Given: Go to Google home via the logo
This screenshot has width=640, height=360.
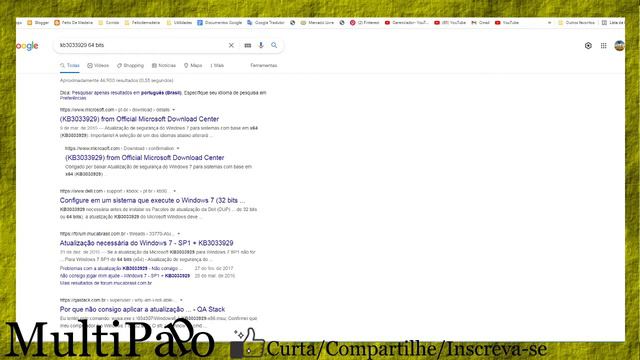Looking at the screenshot, I should point(27,46).
